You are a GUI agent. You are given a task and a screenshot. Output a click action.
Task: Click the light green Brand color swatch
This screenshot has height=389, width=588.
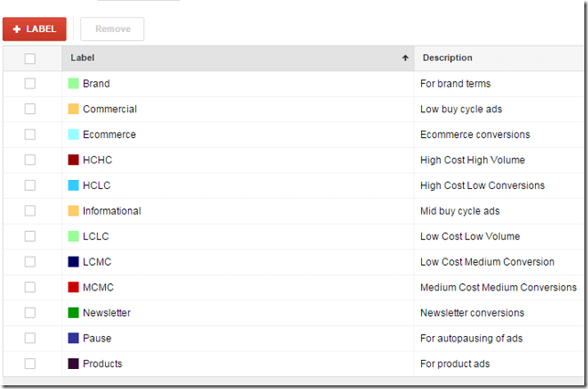[x=73, y=84]
